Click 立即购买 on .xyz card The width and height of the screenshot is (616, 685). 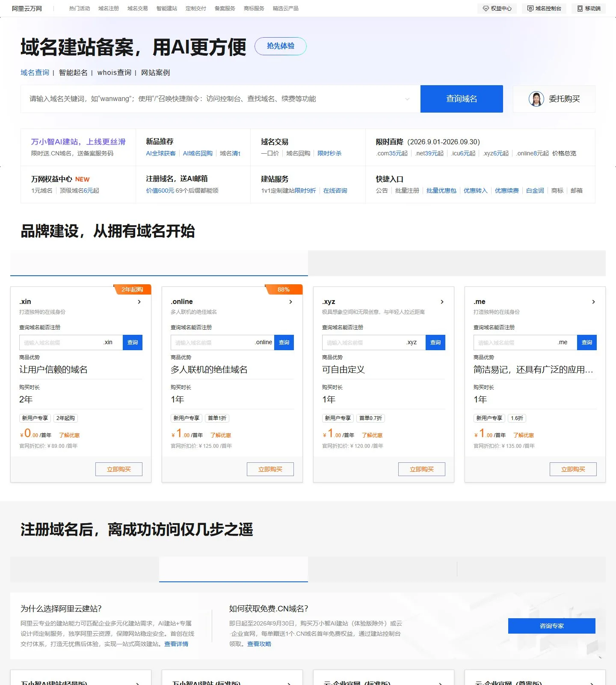pyautogui.click(x=422, y=469)
